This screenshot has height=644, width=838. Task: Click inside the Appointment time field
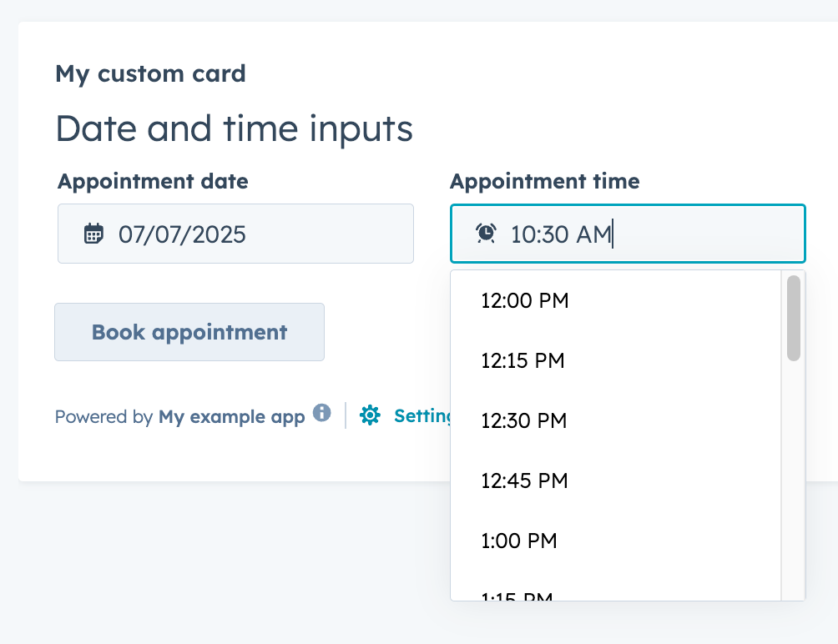[x=668, y=234]
